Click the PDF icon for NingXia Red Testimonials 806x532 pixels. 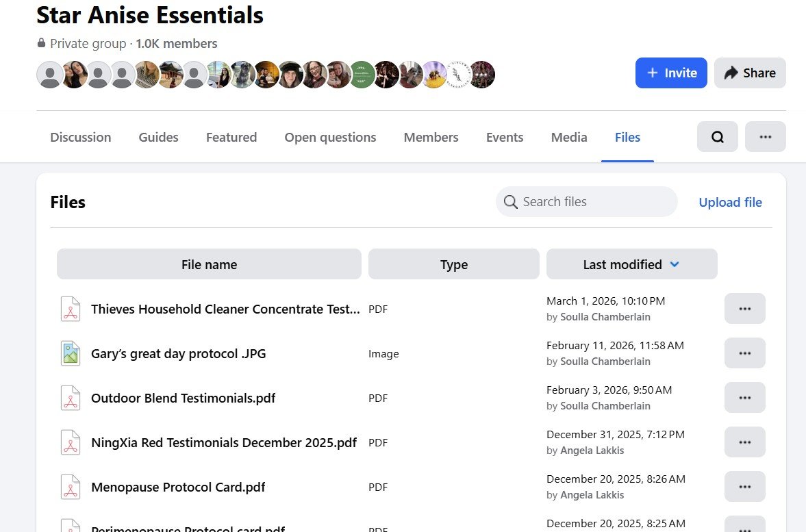71,442
